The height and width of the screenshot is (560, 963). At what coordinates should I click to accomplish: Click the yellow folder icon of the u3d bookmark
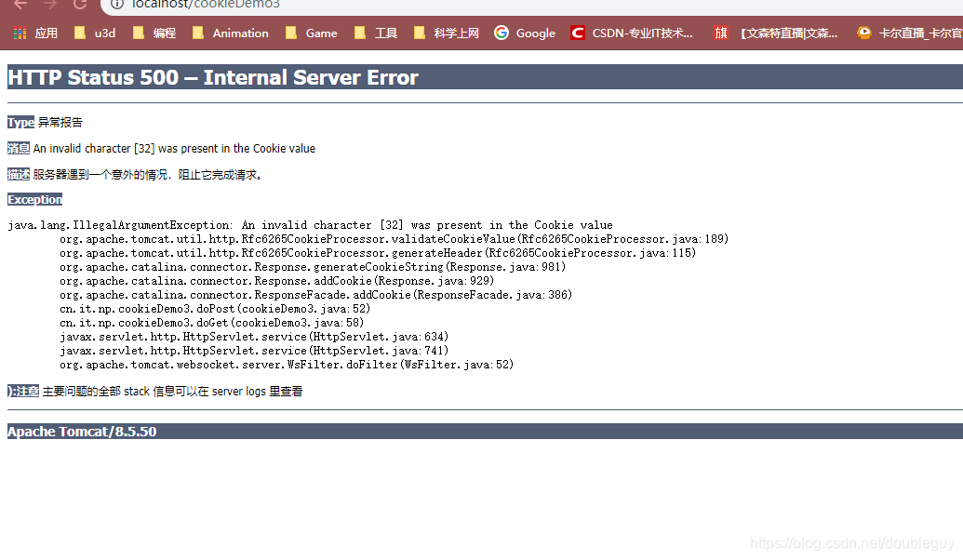tap(79, 33)
